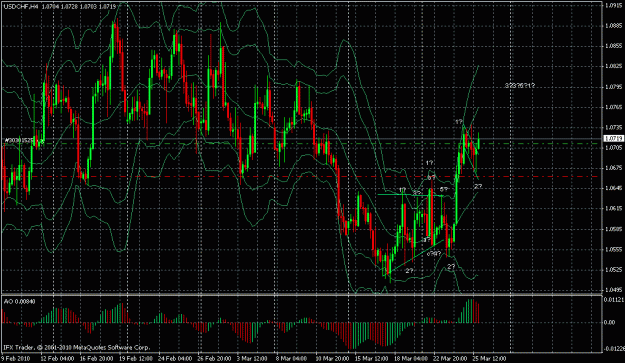The height and width of the screenshot is (363, 625).
Task: Click the 0.01121 AO scale value
Action: pyautogui.click(x=614, y=299)
